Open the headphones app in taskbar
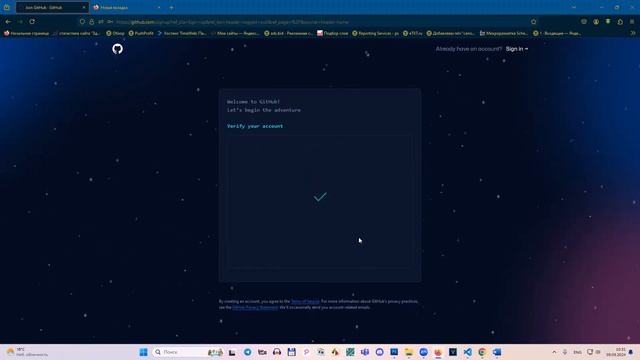Screen dimensions: 640x360 click(x=277, y=352)
